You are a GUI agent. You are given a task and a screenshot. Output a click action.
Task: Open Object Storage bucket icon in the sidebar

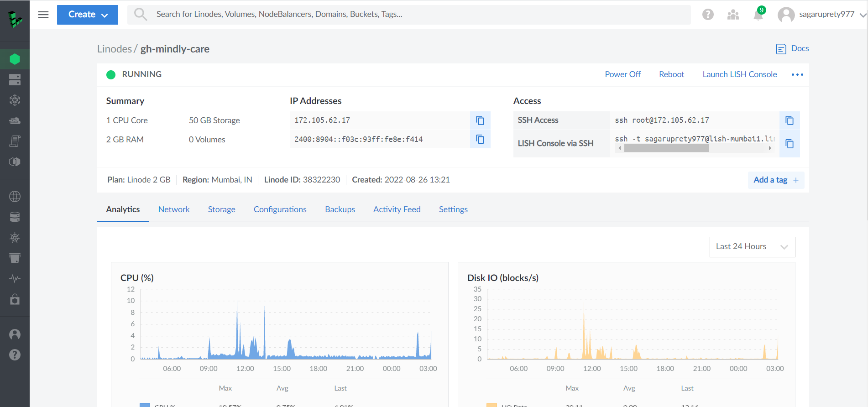click(x=15, y=258)
